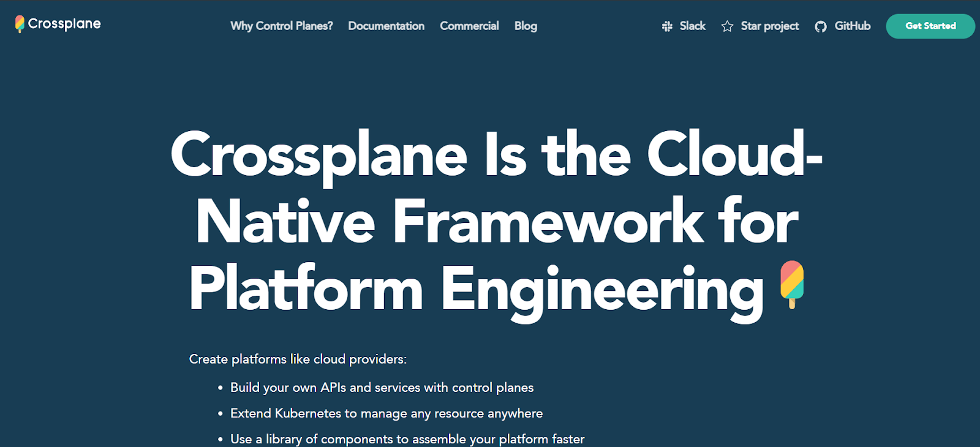The width and height of the screenshot is (980, 447).
Task: Click the star icon beside Star project
Action: [727, 26]
